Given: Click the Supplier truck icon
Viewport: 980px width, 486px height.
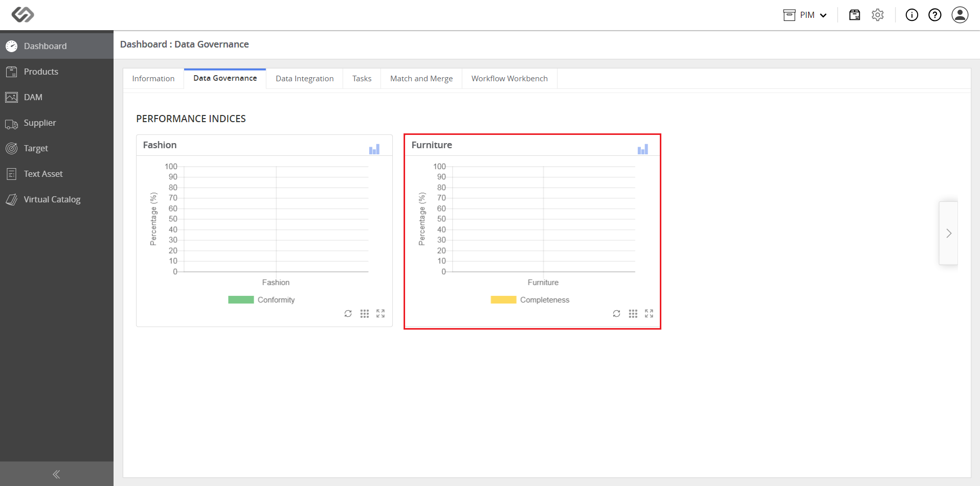Looking at the screenshot, I should pyautogui.click(x=12, y=124).
